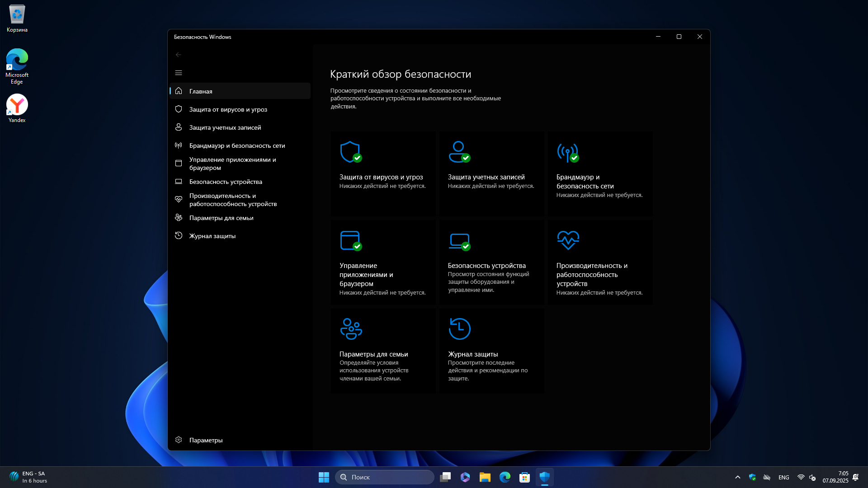Image resolution: width=868 pixels, height=488 pixels.
Task: Collapse the hamburger navigation menu
Action: point(179,73)
